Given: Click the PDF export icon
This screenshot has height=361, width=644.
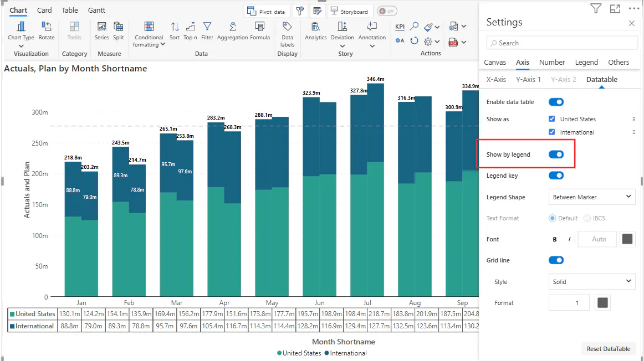Looking at the screenshot, I should 453,42.
